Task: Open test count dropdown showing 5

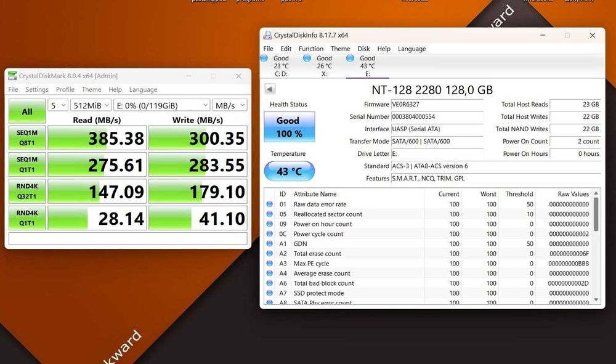Action: [58, 105]
